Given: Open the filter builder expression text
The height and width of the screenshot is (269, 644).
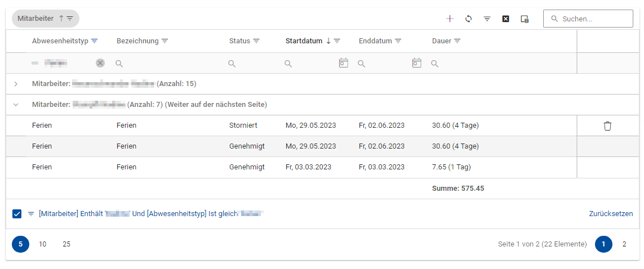Looking at the screenshot, I should (151, 214).
